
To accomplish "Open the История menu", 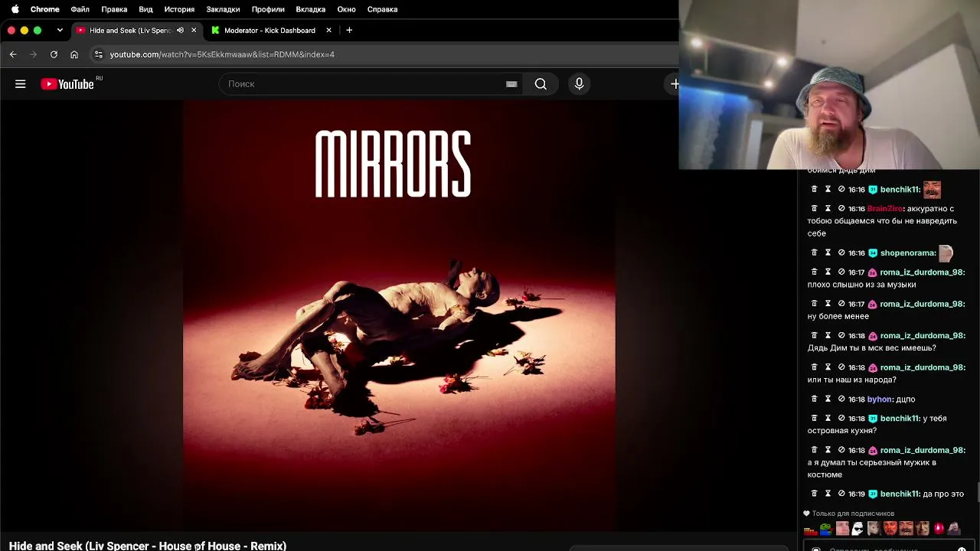I will (x=179, y=9).
